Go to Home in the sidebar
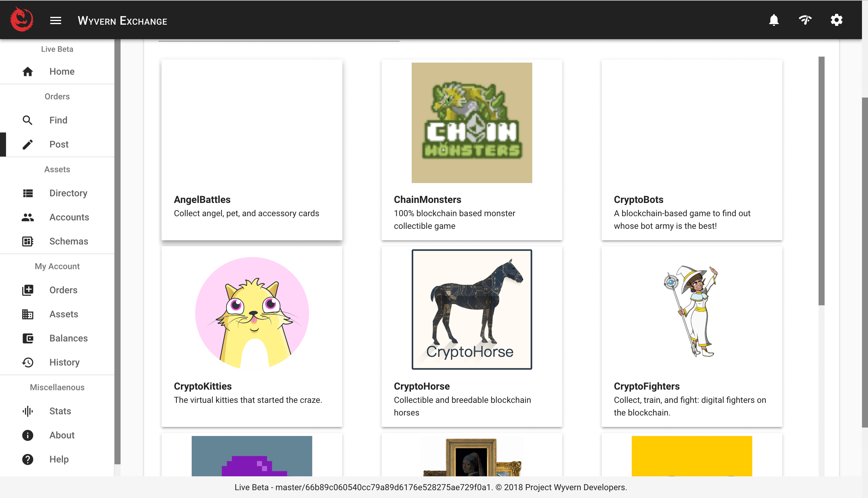The width and height of the screenshot is (868, 498). click(57, 71)
